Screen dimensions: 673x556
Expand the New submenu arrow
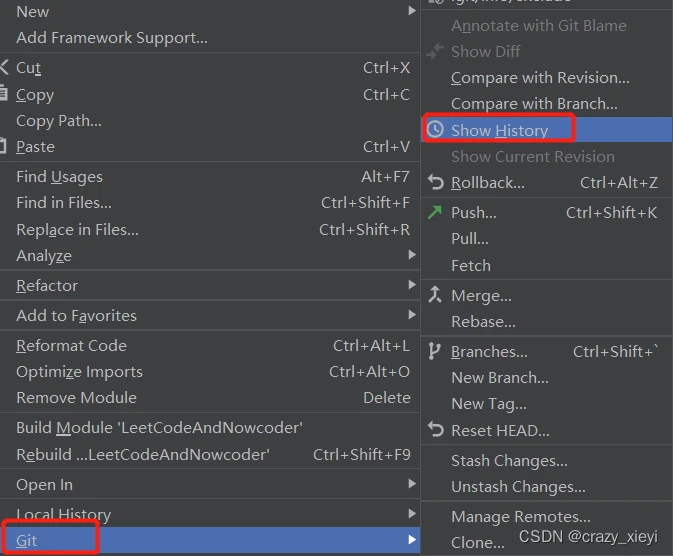(412, 11)
